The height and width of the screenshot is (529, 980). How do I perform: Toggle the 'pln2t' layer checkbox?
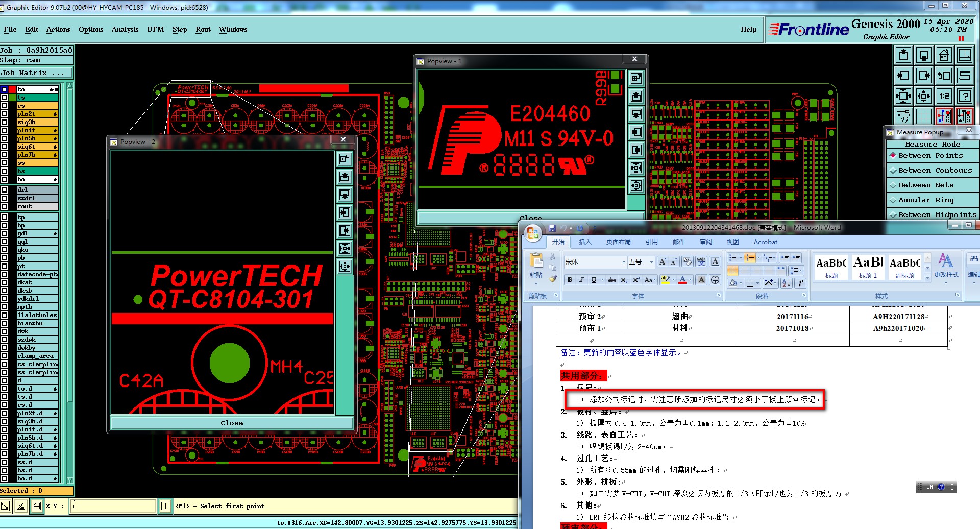point(5,114)
